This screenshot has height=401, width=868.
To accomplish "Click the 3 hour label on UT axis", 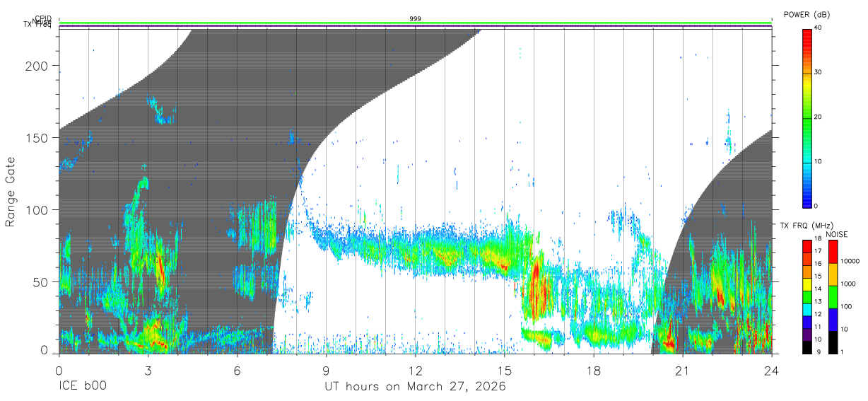I will pos(148,371).
